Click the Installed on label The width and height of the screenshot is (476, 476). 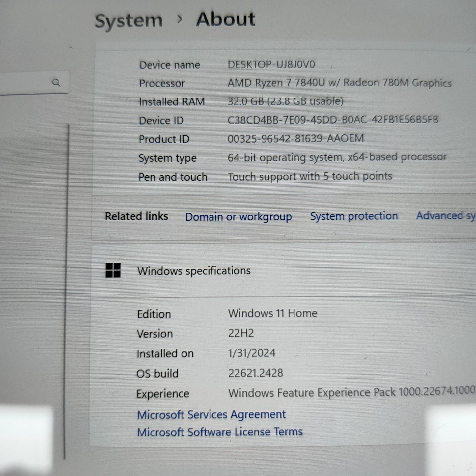(165, 353)
